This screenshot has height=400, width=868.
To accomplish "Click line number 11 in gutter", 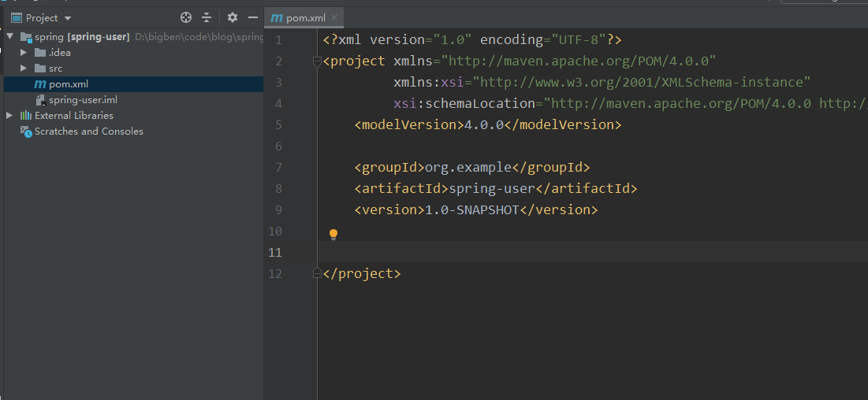I will point(275,252).
